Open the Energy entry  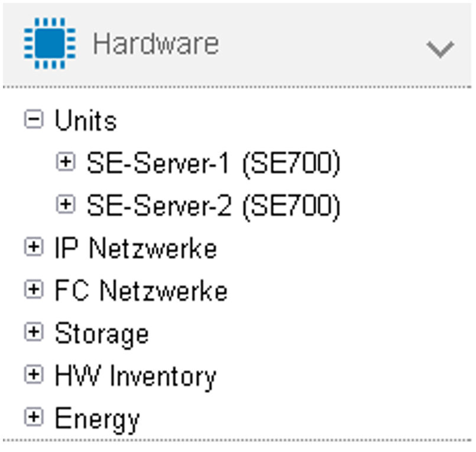click(x=97, y=420)
